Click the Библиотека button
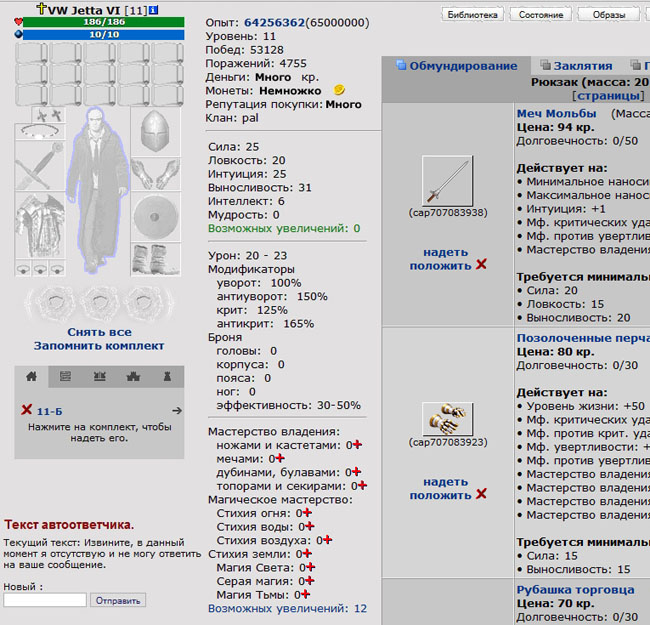The image size is (650, 625). (x=471, y=15)
